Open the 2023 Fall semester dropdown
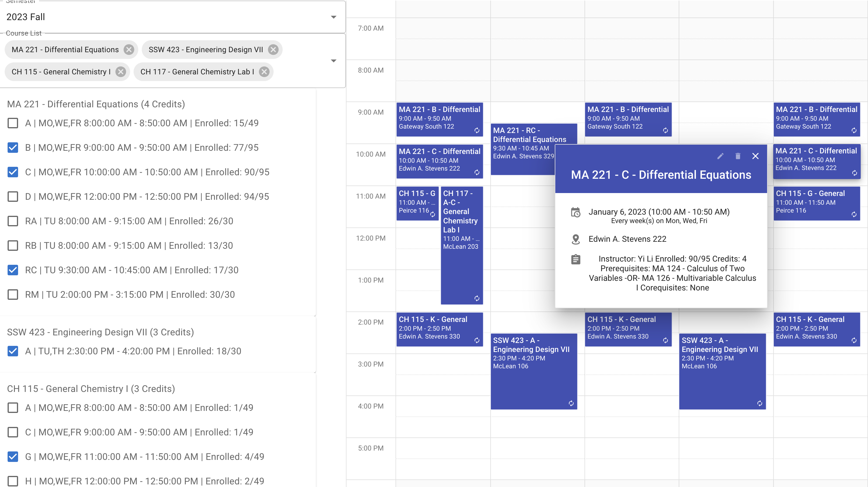Viewport: 868px width, 487px height. click(x=333, y=17)
